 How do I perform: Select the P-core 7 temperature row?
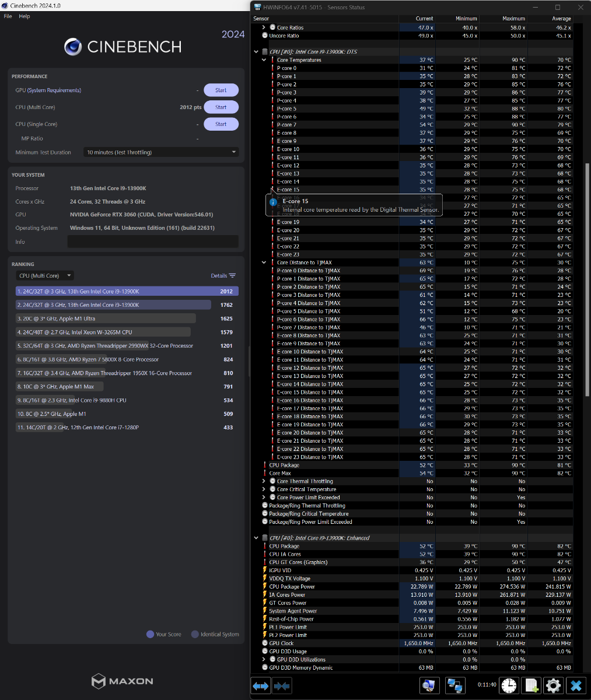(x=413, y=125)
